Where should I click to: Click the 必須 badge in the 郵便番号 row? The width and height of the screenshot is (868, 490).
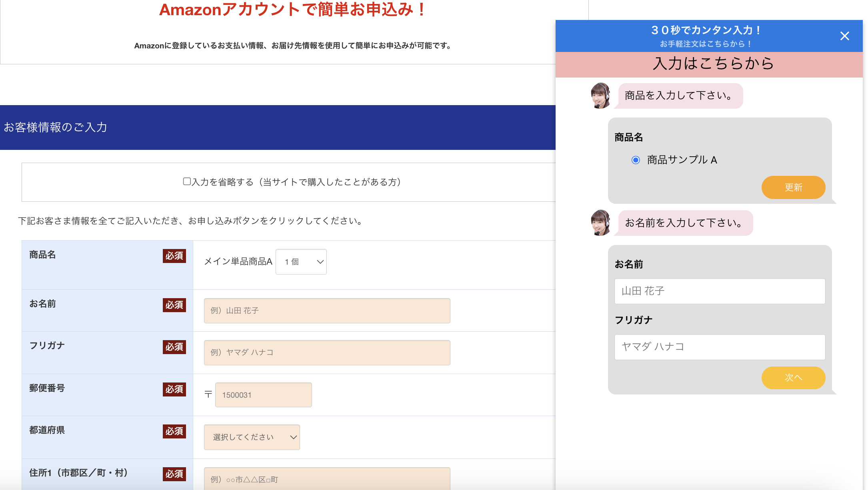click(x=174, y=389)
